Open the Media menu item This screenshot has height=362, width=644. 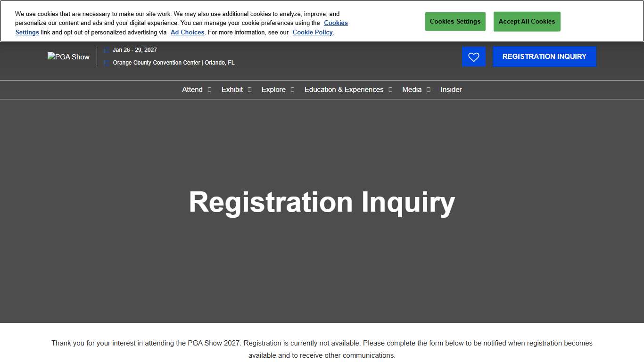pos(412,90)
